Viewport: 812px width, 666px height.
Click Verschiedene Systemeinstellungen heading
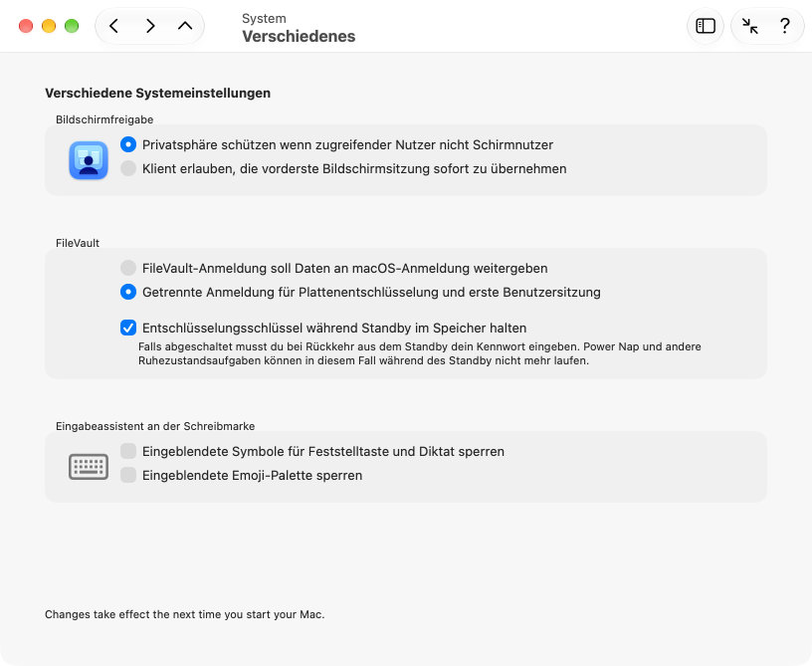[158, 94]
